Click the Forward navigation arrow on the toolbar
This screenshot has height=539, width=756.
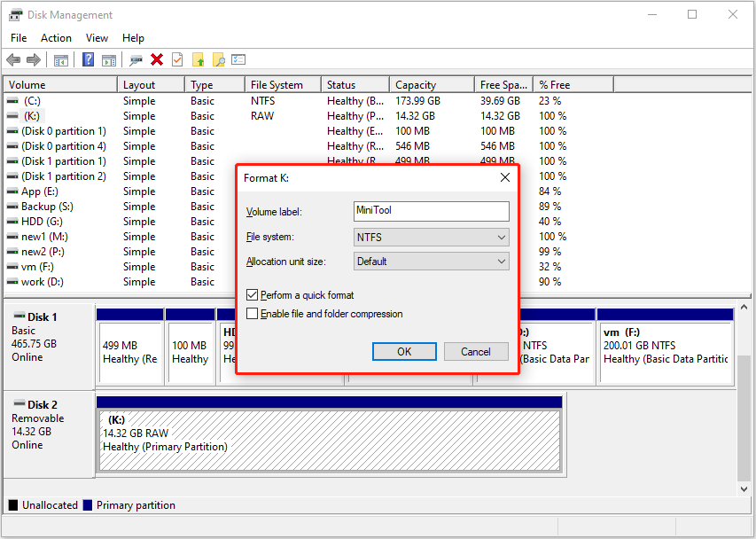pos(34,59)
